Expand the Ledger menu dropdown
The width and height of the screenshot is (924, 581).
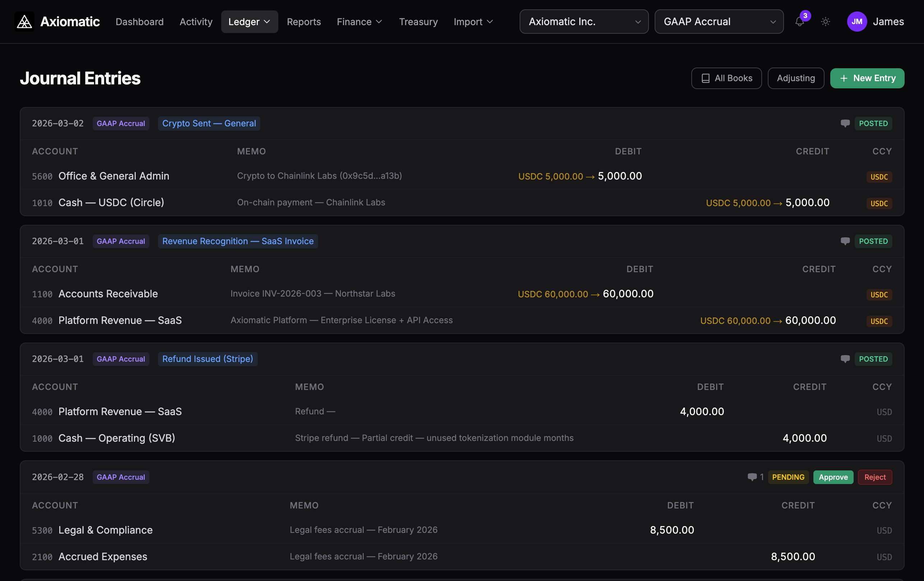click(x=250, y=22)
